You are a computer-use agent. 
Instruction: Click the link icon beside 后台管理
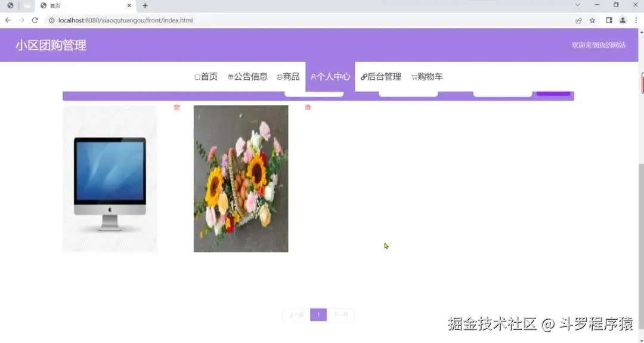[x=364, y=76]
